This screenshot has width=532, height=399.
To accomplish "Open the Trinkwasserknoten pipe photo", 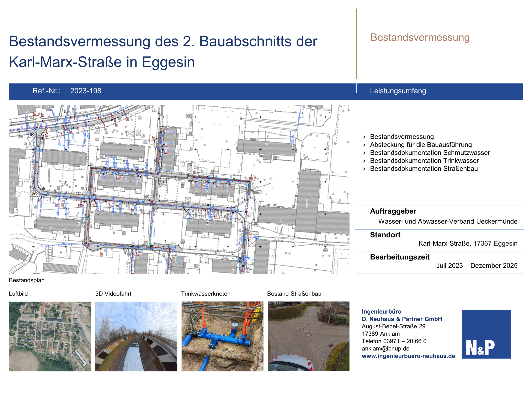I will tap(222, 336).
